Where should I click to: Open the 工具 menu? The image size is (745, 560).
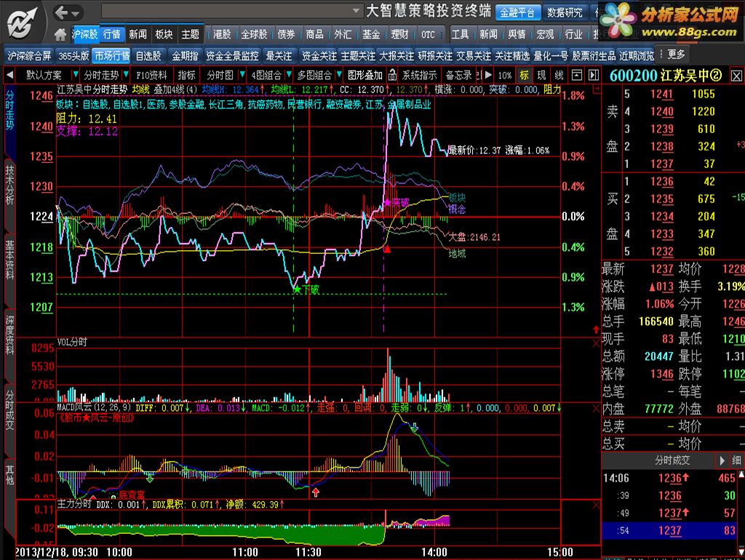460,34
